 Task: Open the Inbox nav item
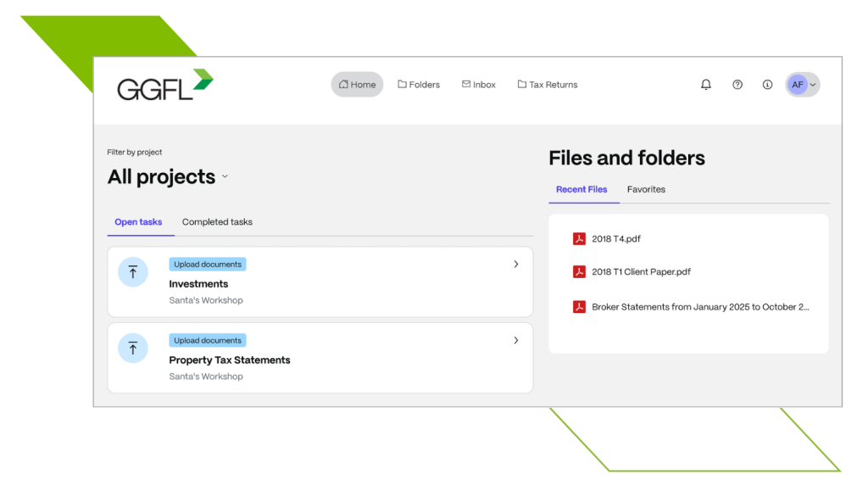[x=478, y=85]
